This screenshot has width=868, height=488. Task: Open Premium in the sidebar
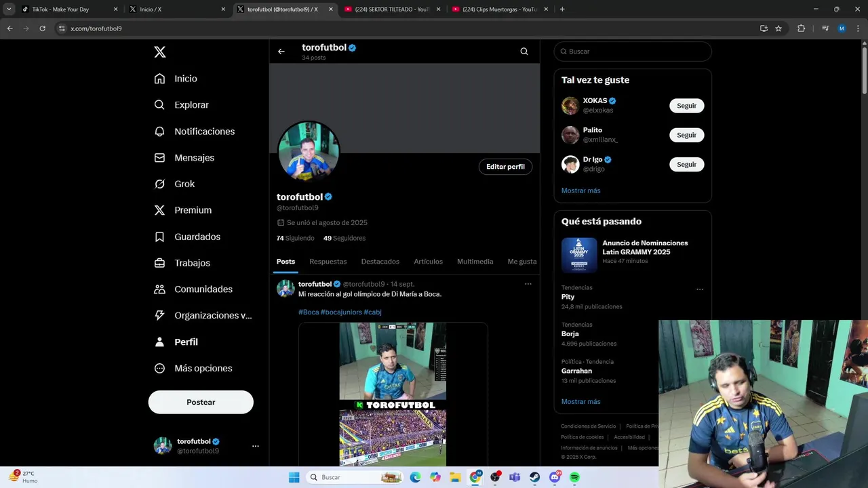tap(182, 210)
